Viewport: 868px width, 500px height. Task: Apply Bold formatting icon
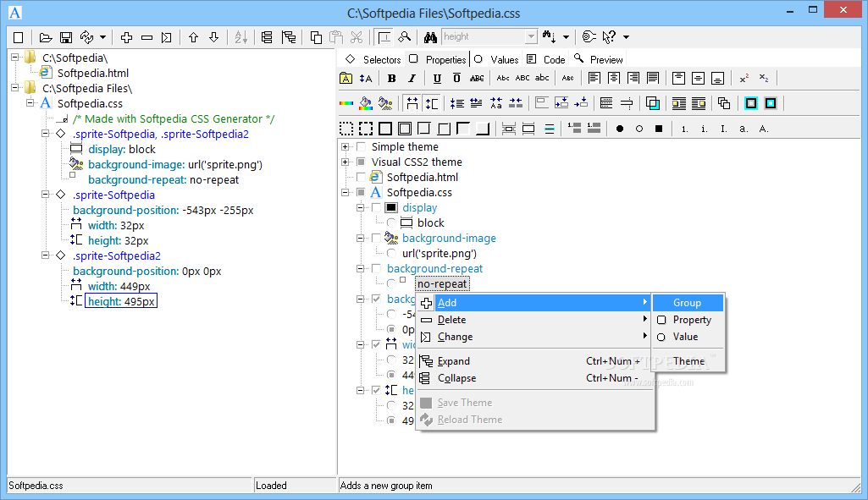point(391,78)
